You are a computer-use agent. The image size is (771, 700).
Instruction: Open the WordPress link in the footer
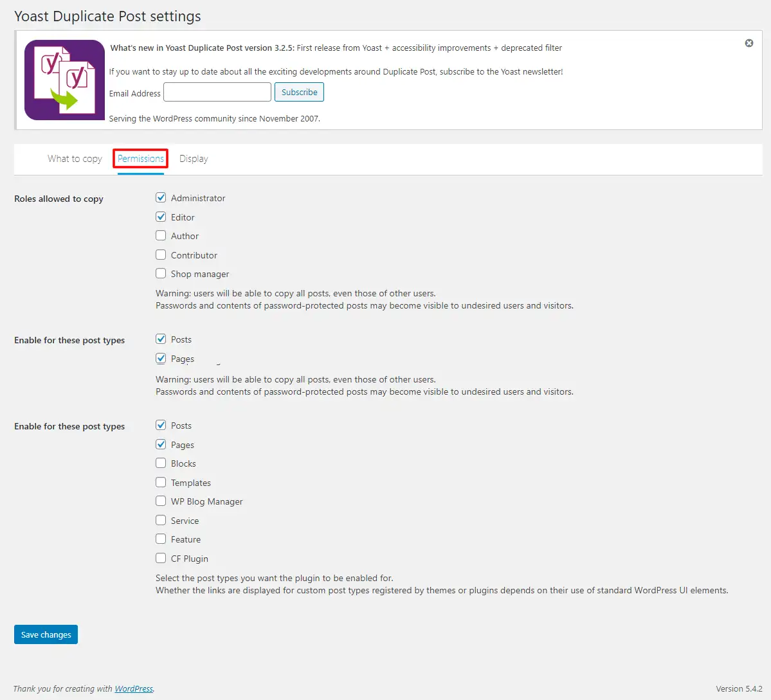coord(134,688)
